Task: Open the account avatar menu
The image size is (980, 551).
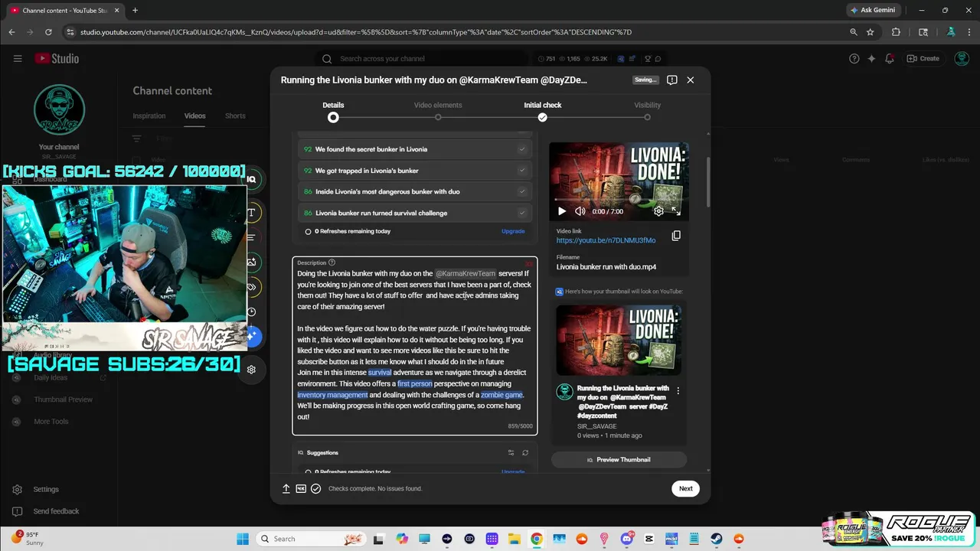Action: [x=960, y=58]
